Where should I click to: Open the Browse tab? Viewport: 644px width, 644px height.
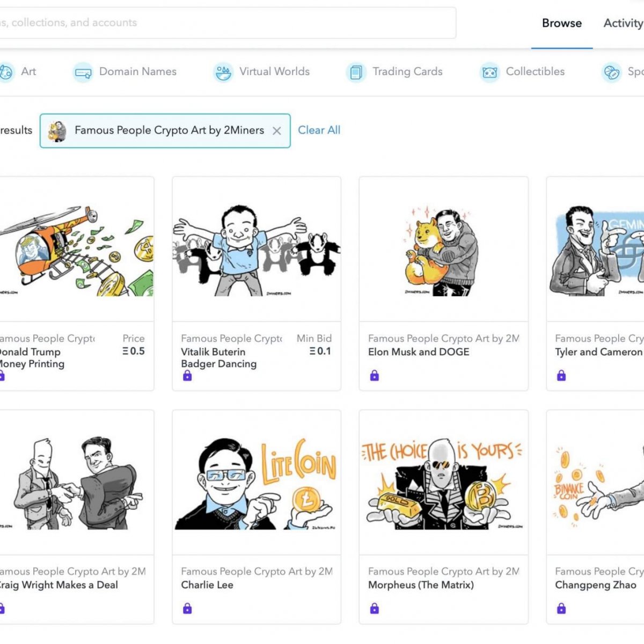pos(561,23)
